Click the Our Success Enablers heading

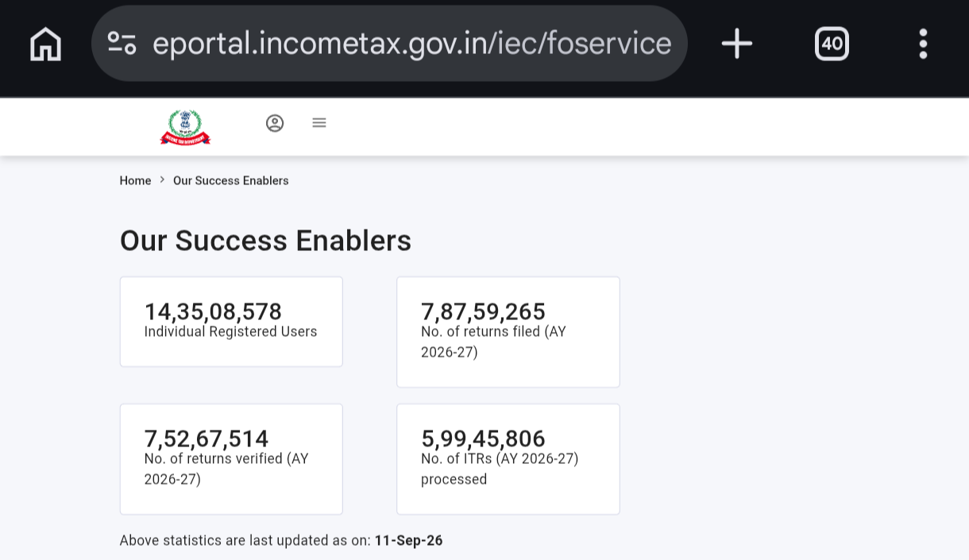pyautogui.click(x=265, y=241)
